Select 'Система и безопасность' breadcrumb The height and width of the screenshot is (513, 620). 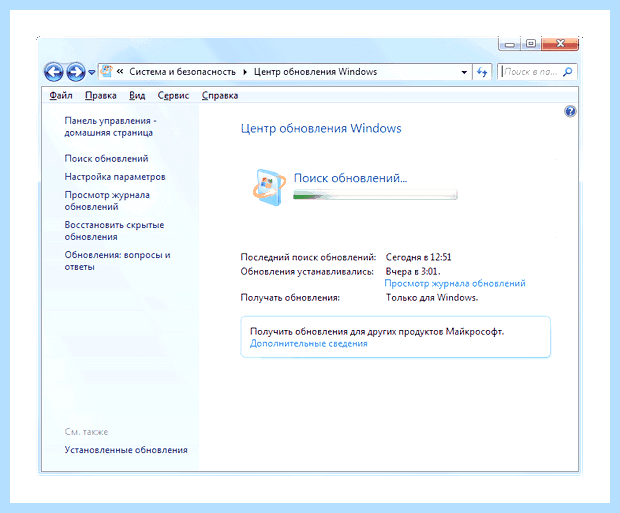(182, 72)
